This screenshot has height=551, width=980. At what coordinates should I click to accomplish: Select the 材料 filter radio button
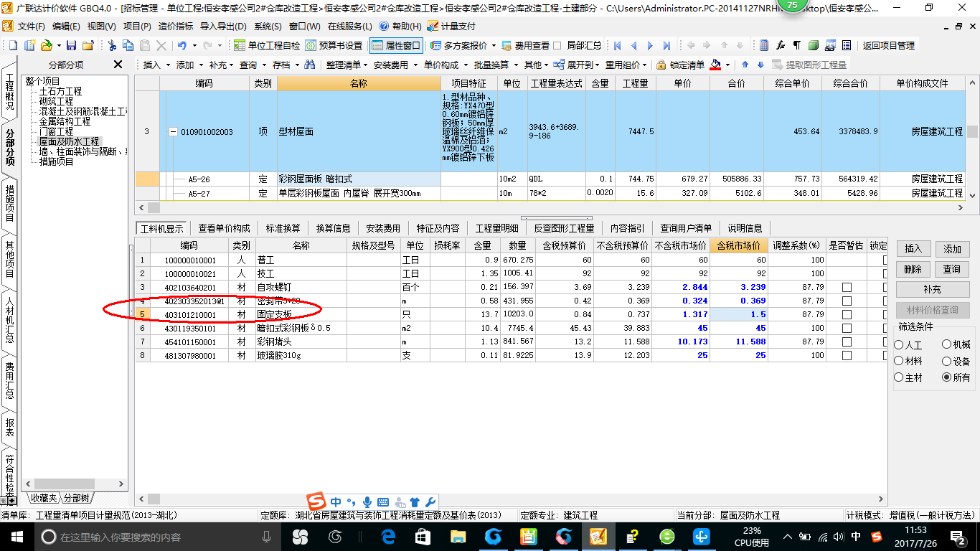click(x=899, y=361)
